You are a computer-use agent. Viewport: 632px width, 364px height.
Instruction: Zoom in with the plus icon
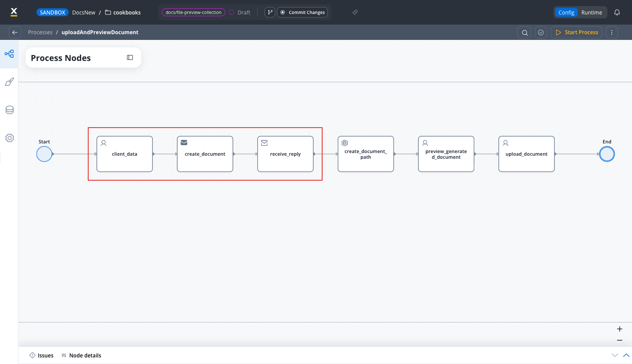click(620, 329)
